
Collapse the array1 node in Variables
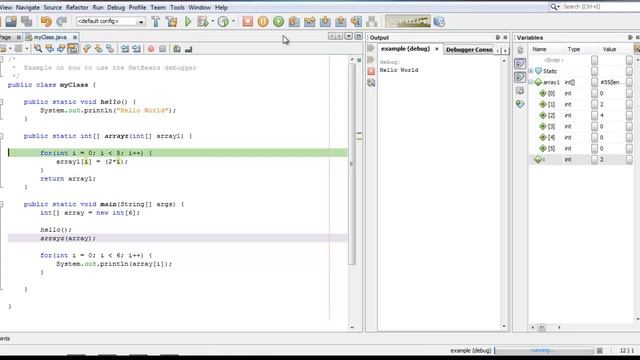click(x=531, y=82)
